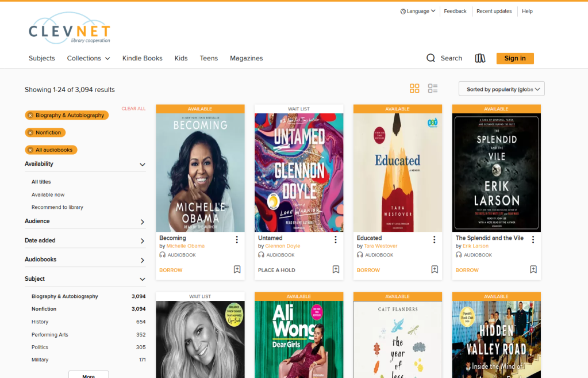
Task: Open the bookshelf loans icon
Action: pos(480,58)
